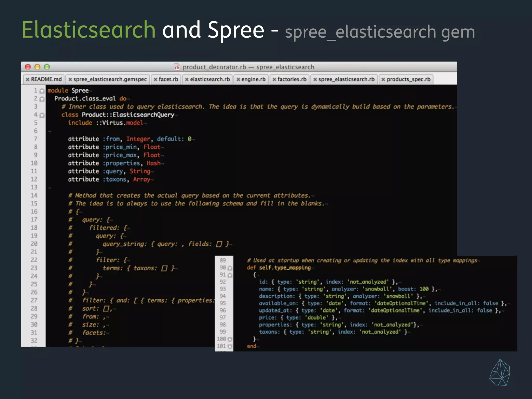This screenshot has width=532, height=399.
Task: Click the Ruby file icon in title bar
Action: (177, 67)
